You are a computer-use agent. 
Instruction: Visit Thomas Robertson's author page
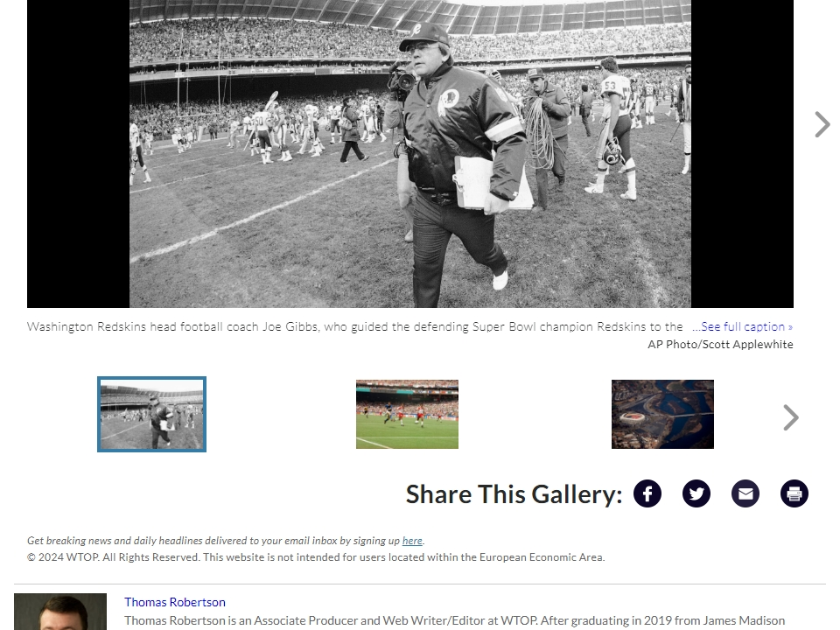point(175,602)
